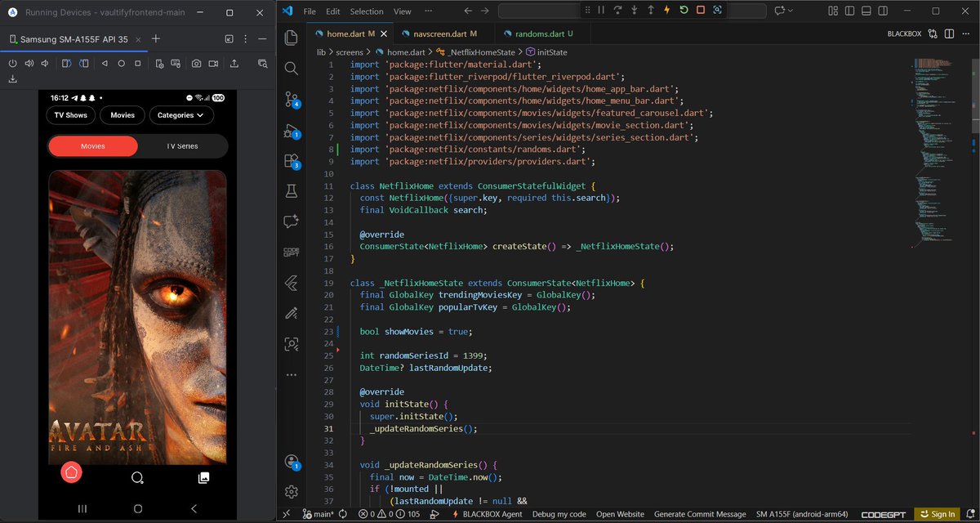980x523 pixels.
Task: Click the debug Step Over button
Action: [x=618, y=11]
